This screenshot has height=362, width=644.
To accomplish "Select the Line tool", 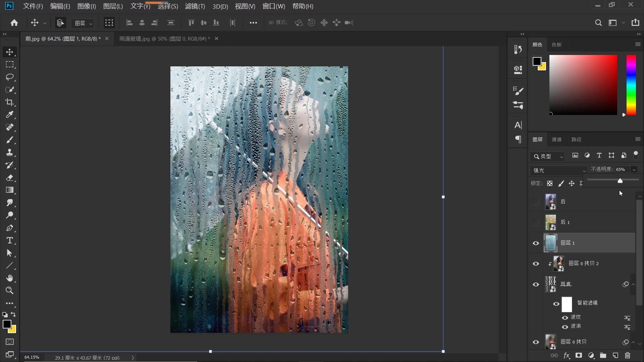I will tap(9, 265).
